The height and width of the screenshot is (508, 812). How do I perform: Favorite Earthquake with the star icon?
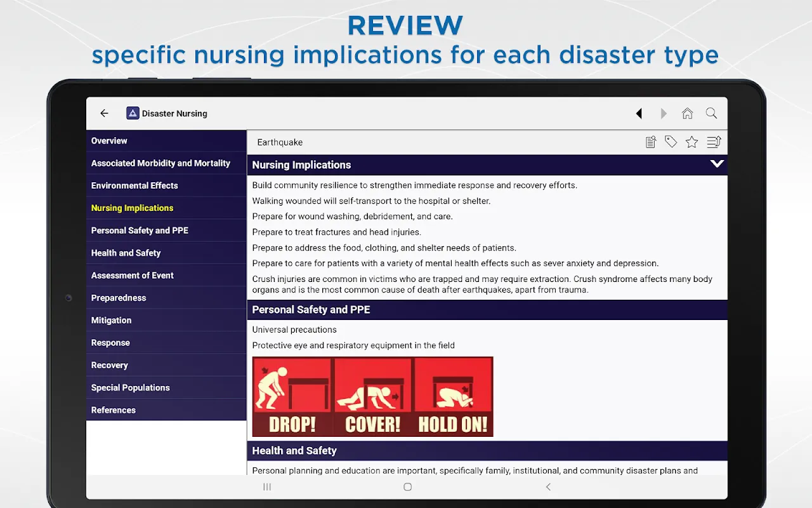tap(691, 142)
